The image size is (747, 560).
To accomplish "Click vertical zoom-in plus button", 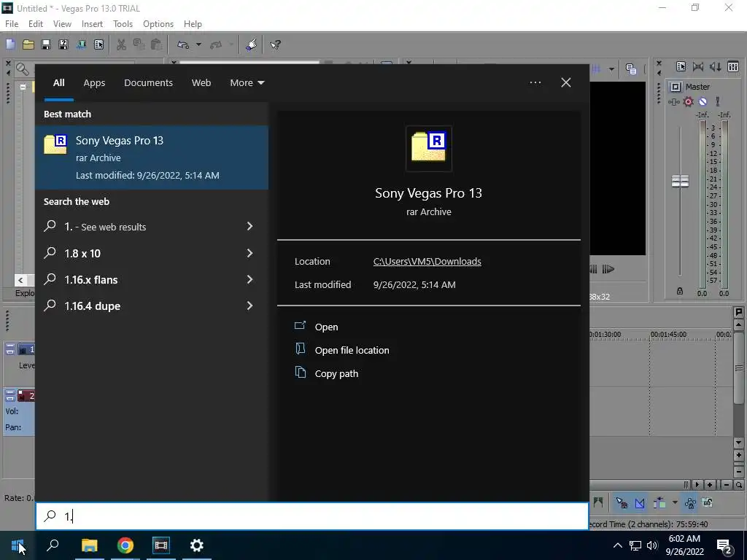I will (x=739, y=456).
